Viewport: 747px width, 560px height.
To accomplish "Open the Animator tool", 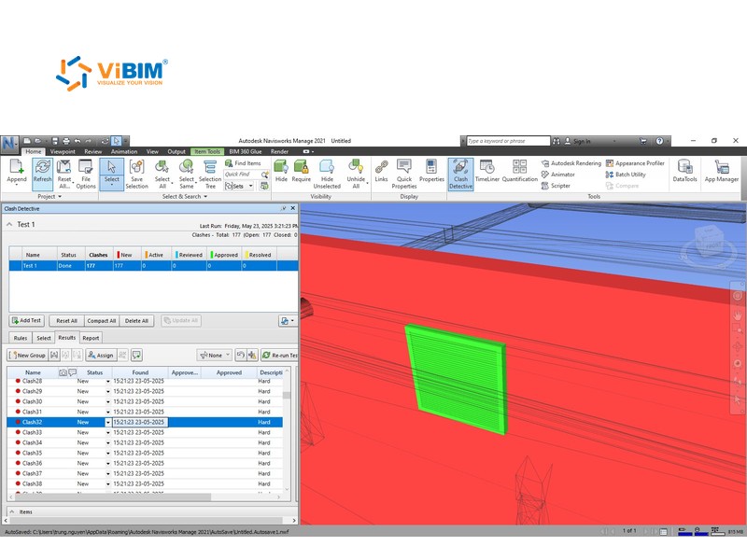I will point(557,175).
